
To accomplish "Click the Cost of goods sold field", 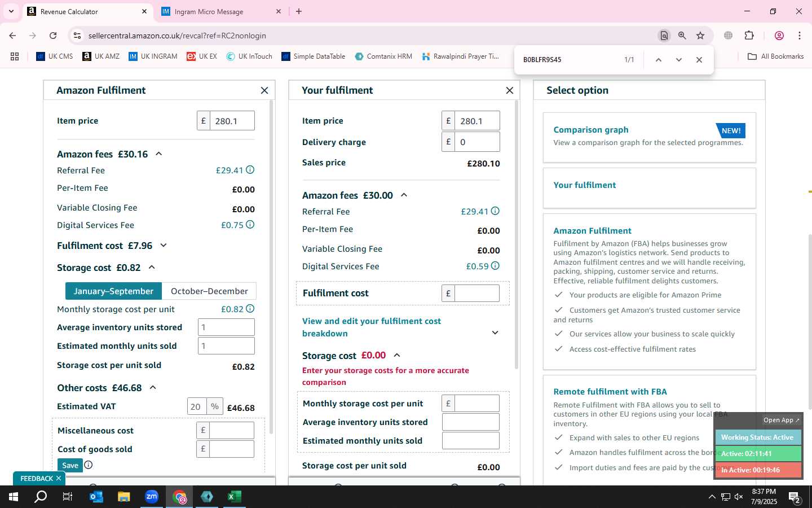I will (x=231, y=449).
